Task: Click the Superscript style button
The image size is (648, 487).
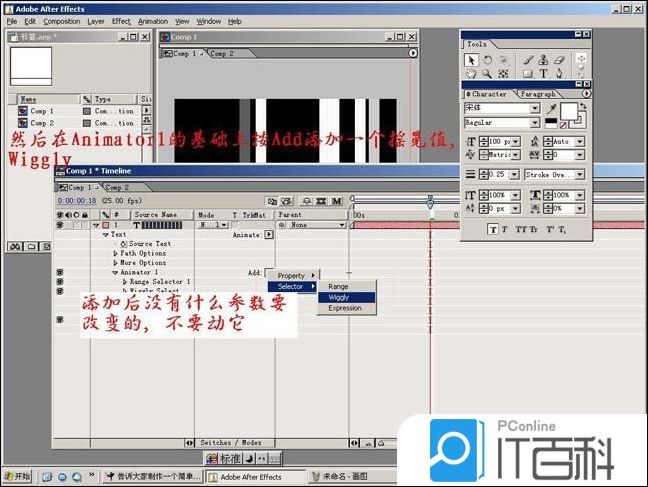Action: tap(550, 229)
